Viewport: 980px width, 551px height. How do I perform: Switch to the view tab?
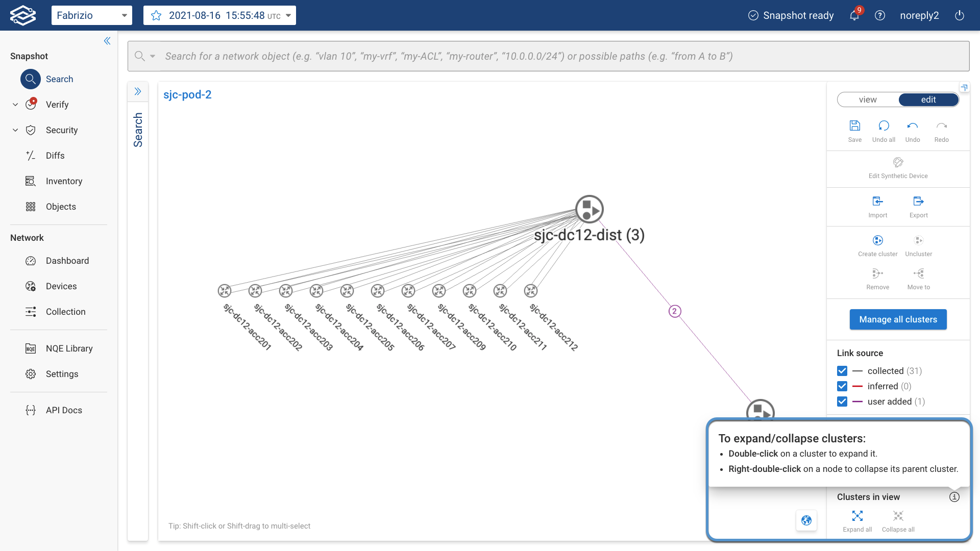868,99
